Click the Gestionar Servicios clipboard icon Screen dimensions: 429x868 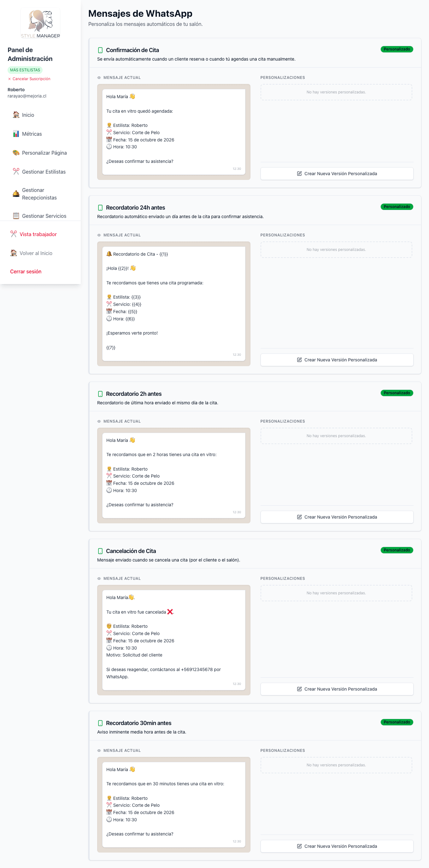tap(16, 216)
